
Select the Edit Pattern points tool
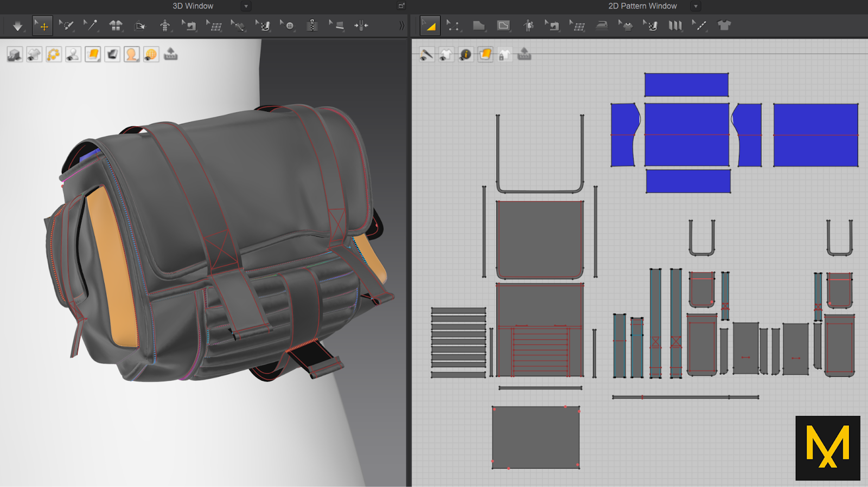(x=452, y=25)
